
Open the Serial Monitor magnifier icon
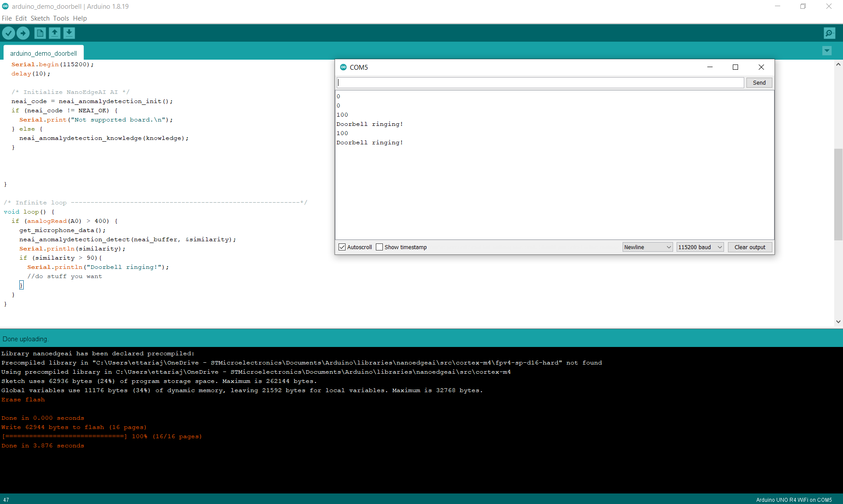click(829, 33)
